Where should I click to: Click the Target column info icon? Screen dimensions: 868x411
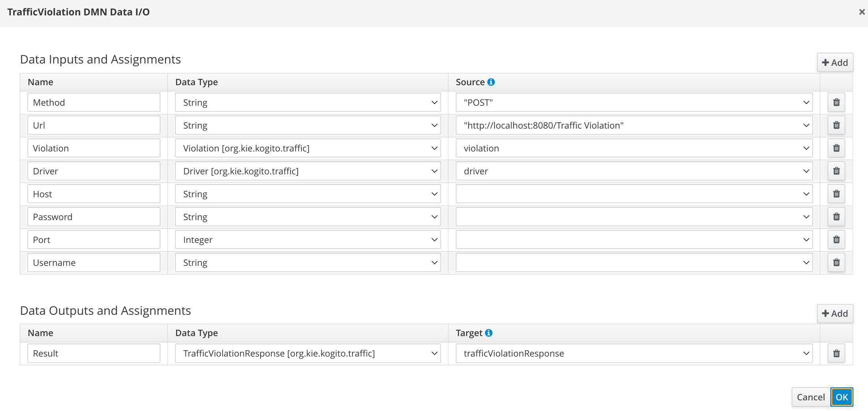(489, 333)
